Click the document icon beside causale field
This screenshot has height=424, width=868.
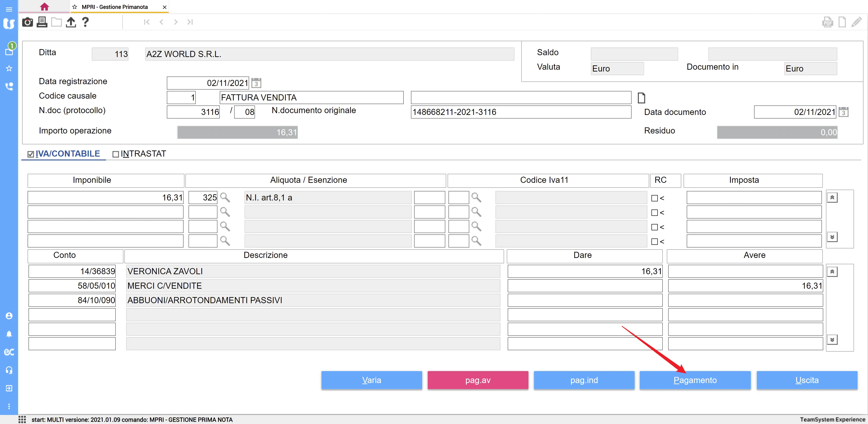coord(641,98)
